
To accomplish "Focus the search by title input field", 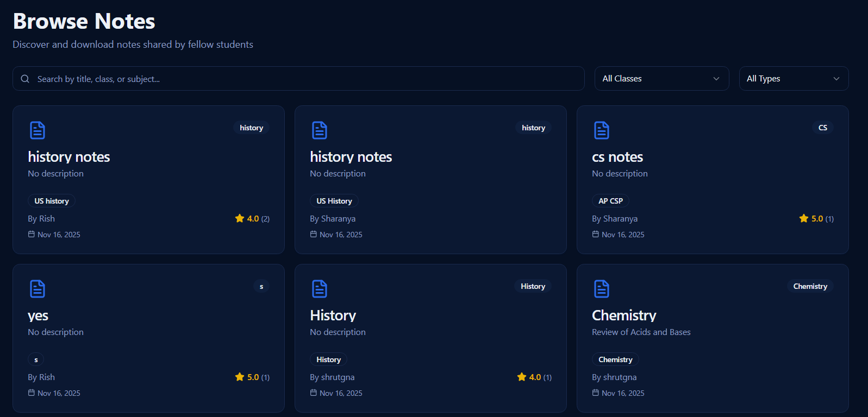I will [x=298, y=79].
